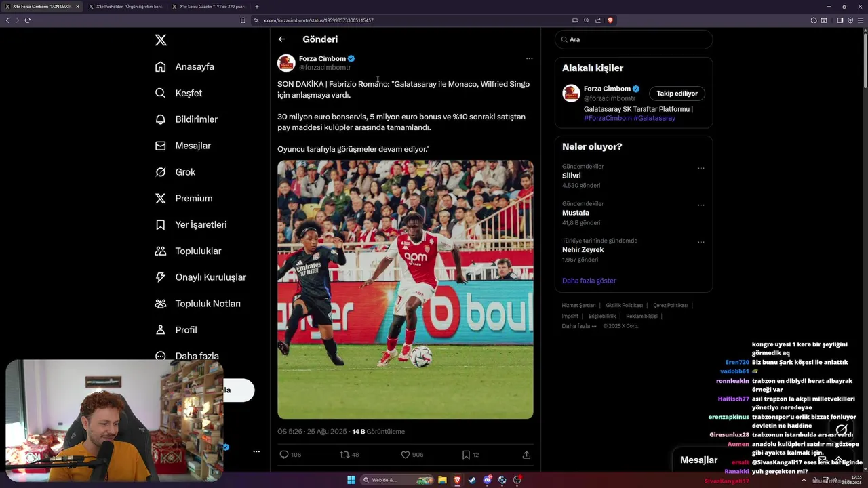
Task: Open Forza Cimbom author avatar on post
Action: (x=286, y=63)
